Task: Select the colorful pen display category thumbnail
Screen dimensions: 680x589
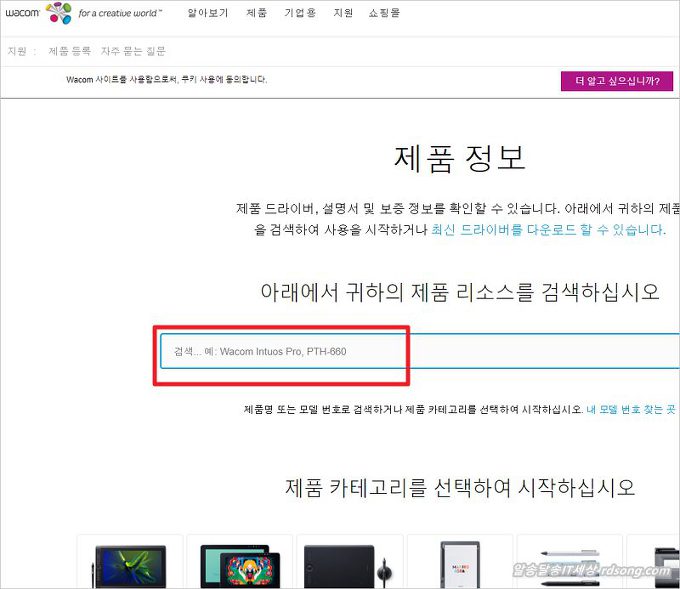Action: coord(240,562)
